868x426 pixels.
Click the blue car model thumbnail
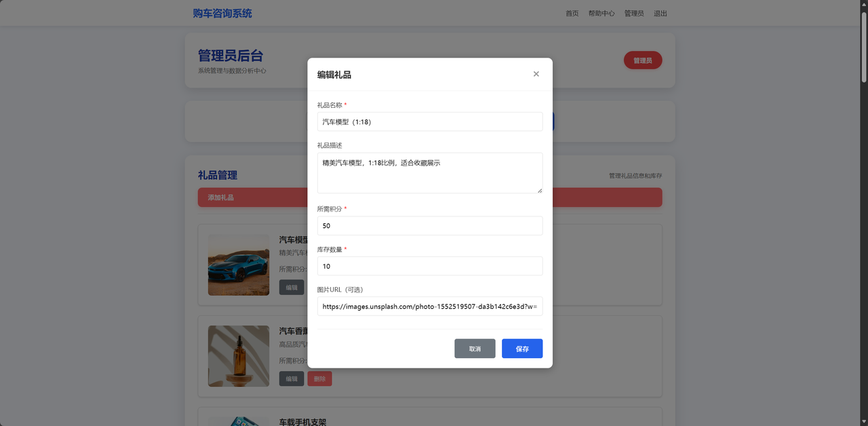[239, 265]
